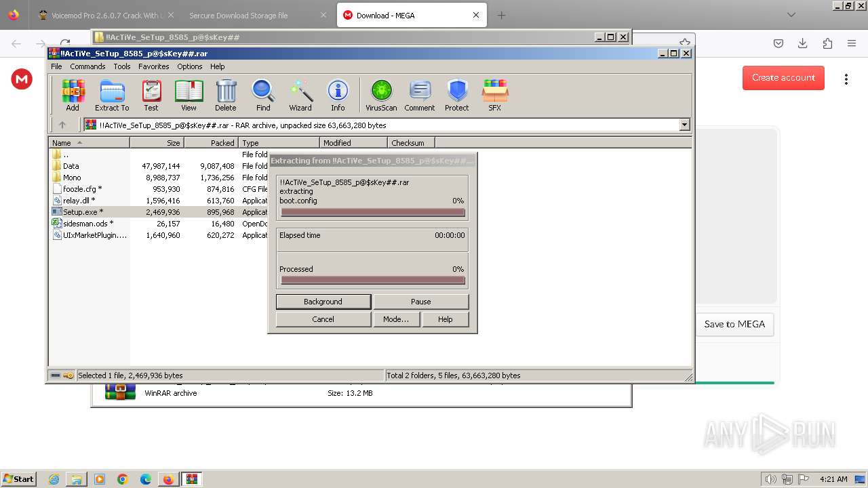Click Background button in extraction dialog
Viewport: 868px width, 488px height.
(323, 302)
